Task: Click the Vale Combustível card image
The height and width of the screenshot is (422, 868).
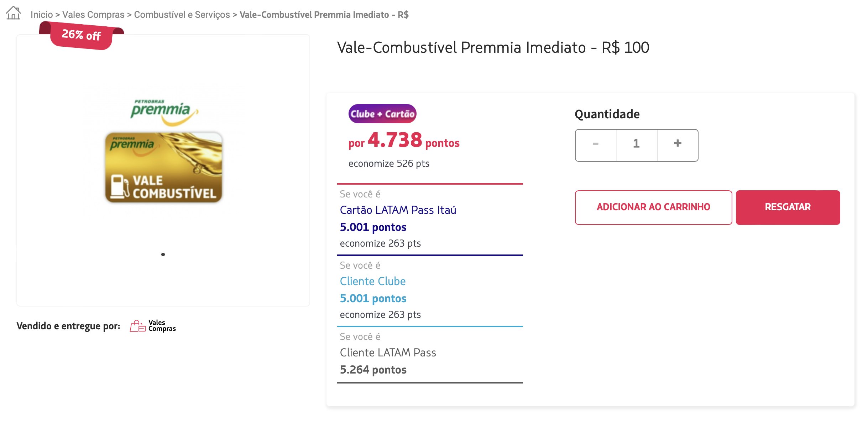Action: pyautogui.click(x=163, y=167)
